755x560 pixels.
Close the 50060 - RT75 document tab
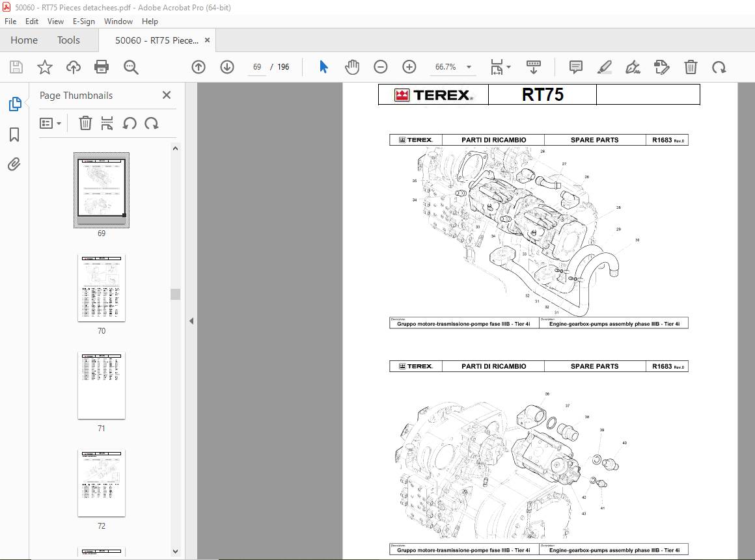pyautogui.click(x=208, y=40)
